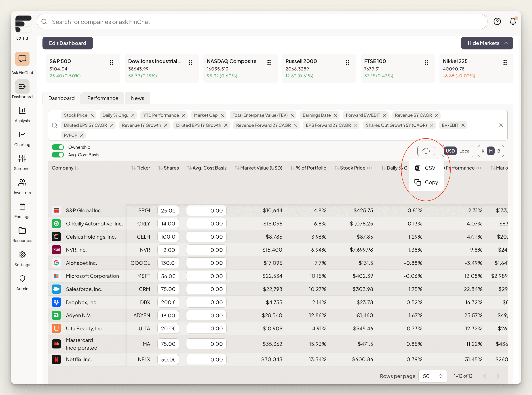
Task: Remove the Stock Price column chip
Action: coord(92,115)
